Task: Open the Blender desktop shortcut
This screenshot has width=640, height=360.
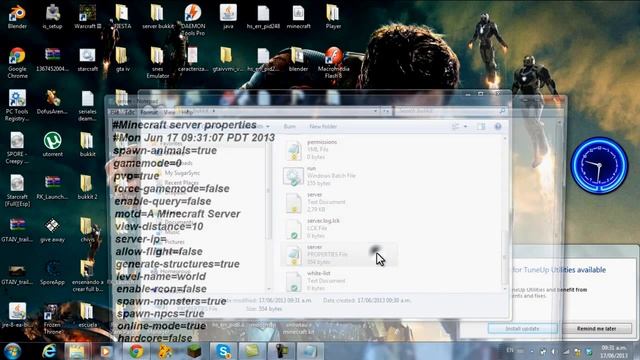Action: tap(17, 16)
